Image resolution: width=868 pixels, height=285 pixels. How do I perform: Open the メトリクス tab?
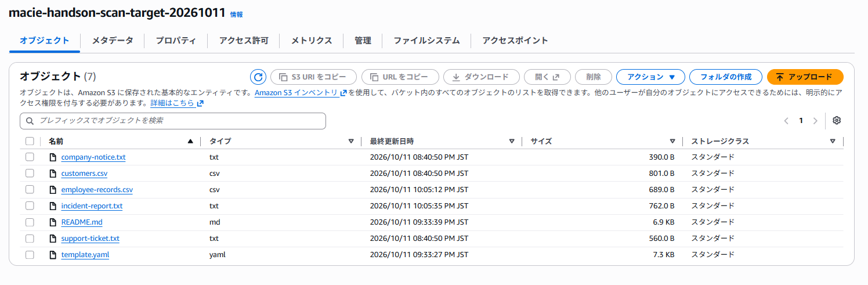click(312, 41)
